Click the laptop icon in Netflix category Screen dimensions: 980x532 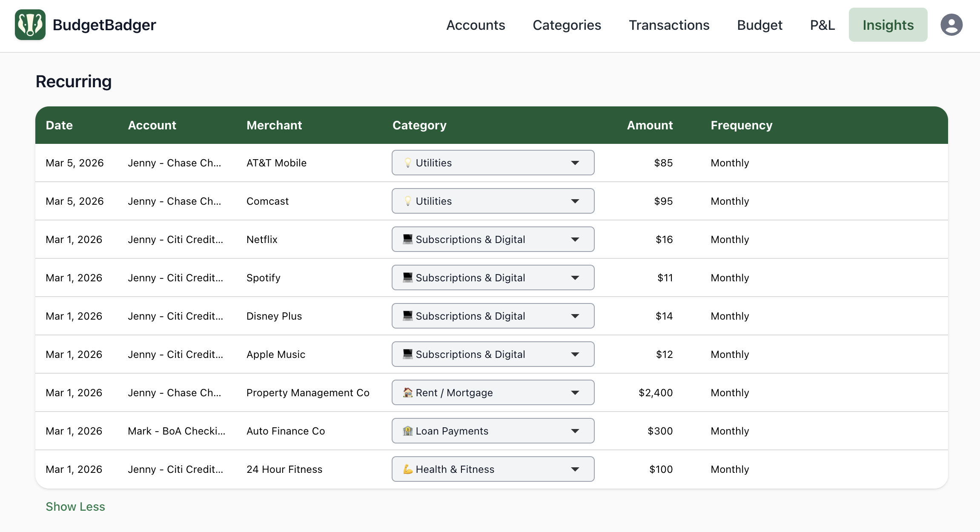pyautogui.click(x=407, y=239)
